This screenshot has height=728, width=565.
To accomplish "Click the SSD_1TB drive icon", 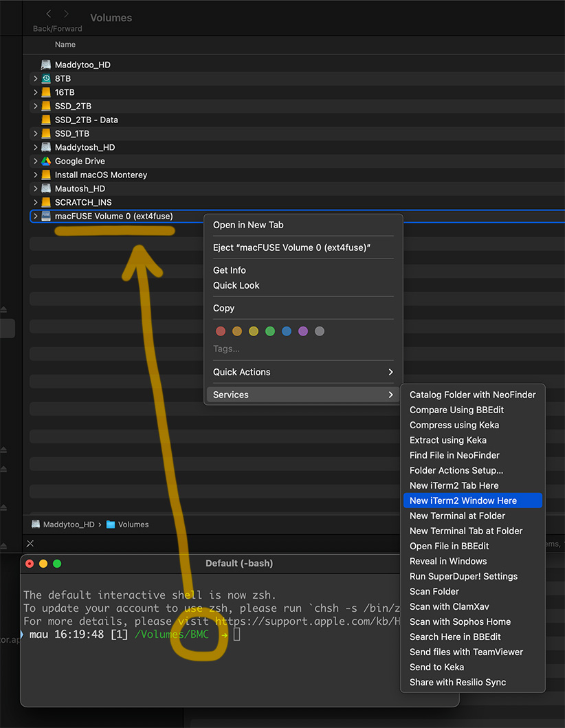I will [46, 134].
